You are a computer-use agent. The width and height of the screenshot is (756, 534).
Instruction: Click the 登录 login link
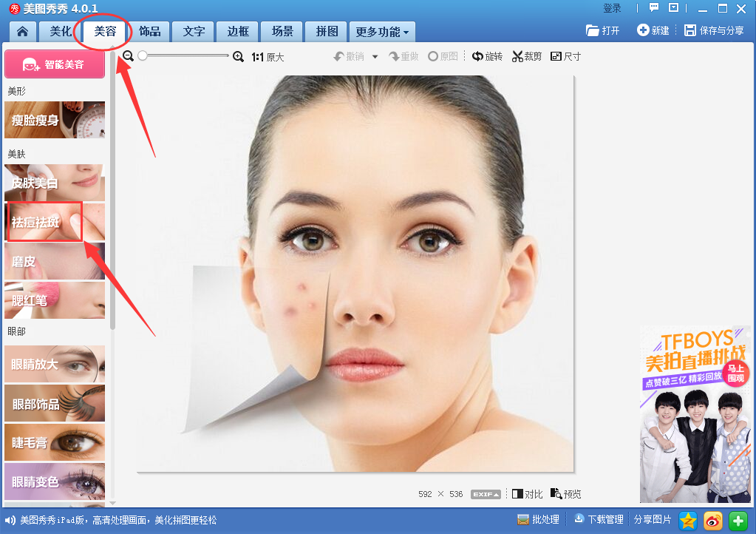tap(612, 7)
